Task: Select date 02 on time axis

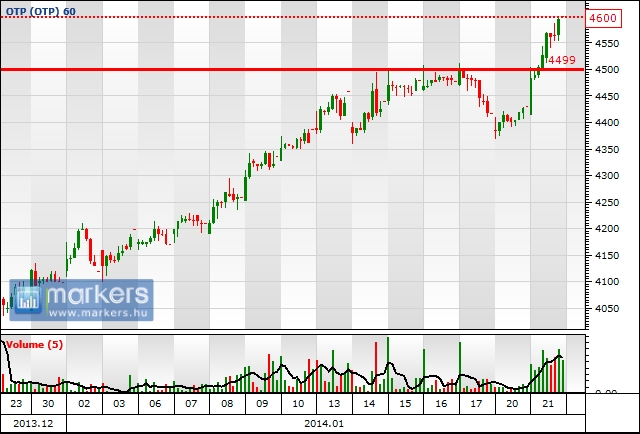Action: tap(84, 404)
